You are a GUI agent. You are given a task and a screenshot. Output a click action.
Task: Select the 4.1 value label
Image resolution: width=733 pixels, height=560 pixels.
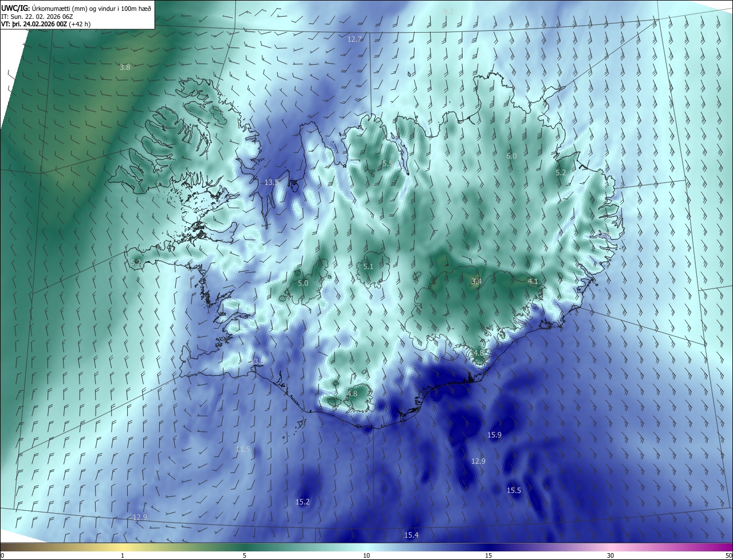pyautogui.click(x=533, y=281)
